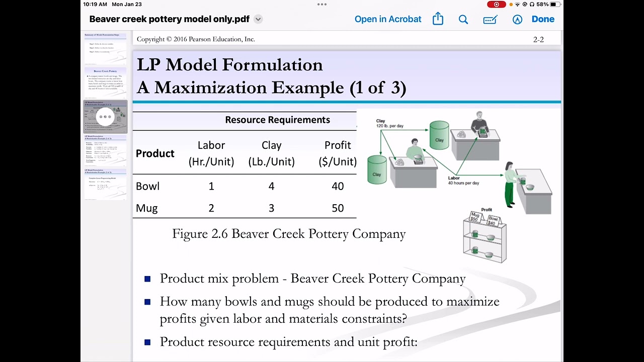The width and height of the screenshot is (644, 362).
Task: Tap the page number 2-2
Action: pyautogui.click(x=538, y=39)
